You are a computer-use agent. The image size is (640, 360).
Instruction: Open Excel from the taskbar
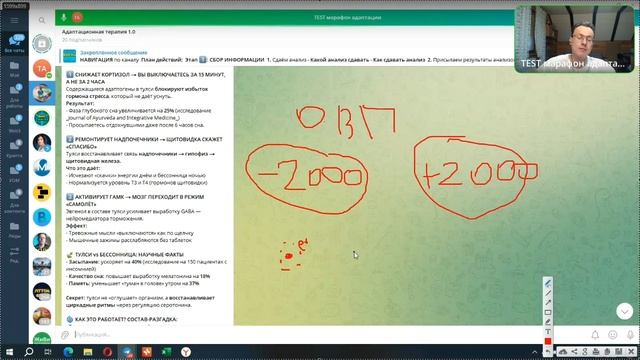pos(167,352)
